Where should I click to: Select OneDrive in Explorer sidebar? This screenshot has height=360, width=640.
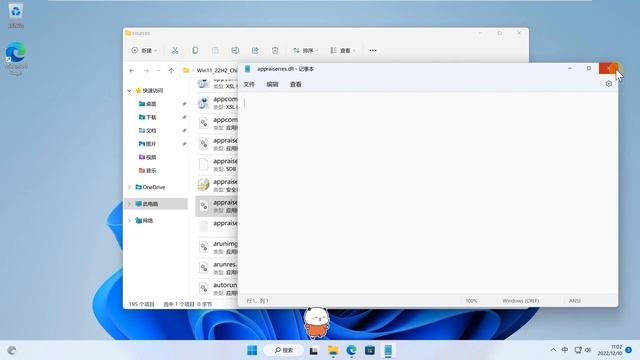pyautogui.click(x=150, y=187)
